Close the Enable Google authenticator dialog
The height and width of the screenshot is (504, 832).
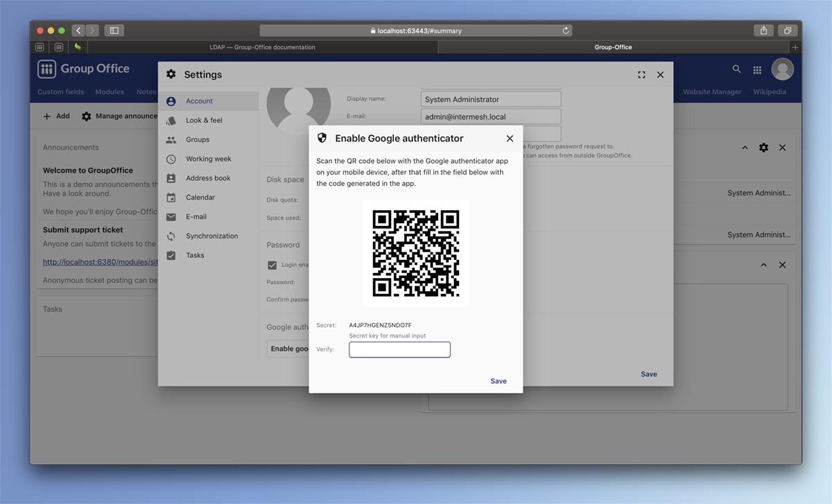coord(510,139)
